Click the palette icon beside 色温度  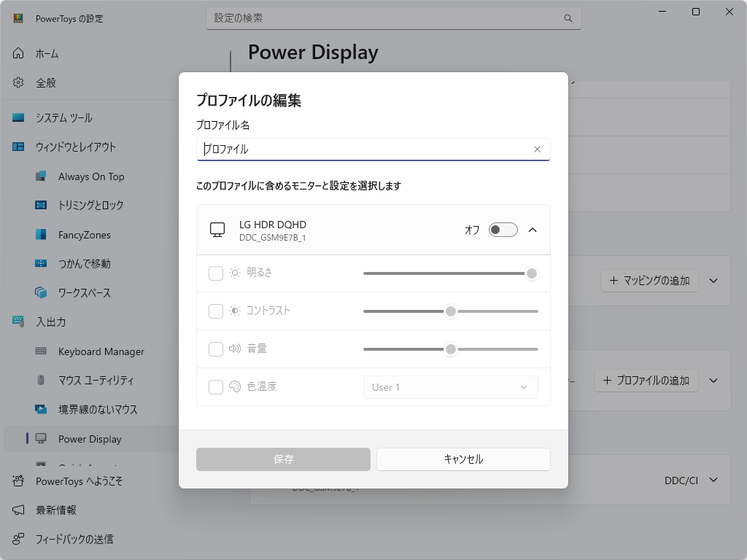[235, 386]
